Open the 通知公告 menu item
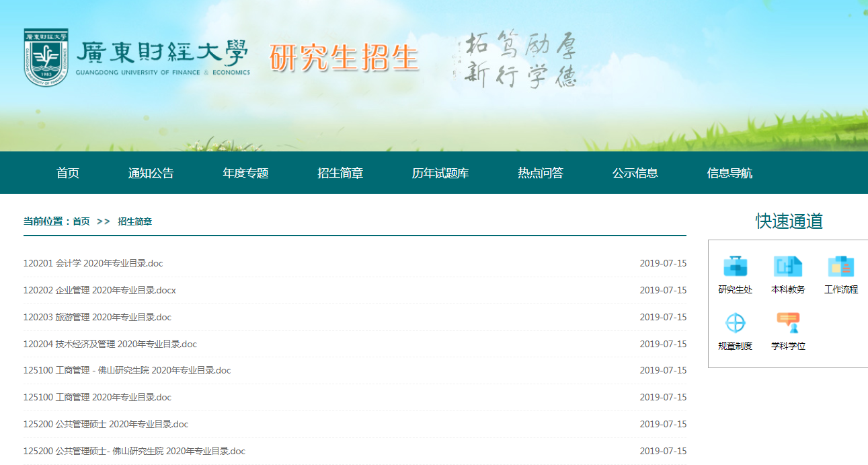Screen dimensions: 868x465 click(151, 173)
